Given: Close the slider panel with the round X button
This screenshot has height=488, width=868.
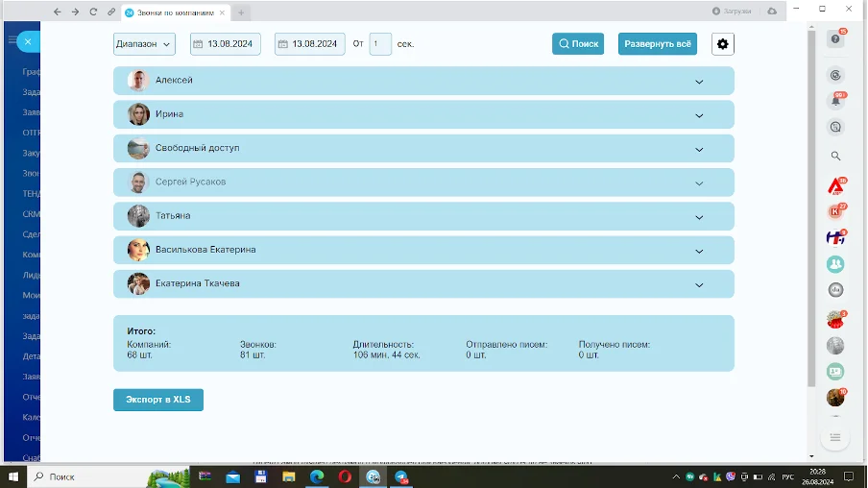Looking at the screenshot, I should coord(28,41).
